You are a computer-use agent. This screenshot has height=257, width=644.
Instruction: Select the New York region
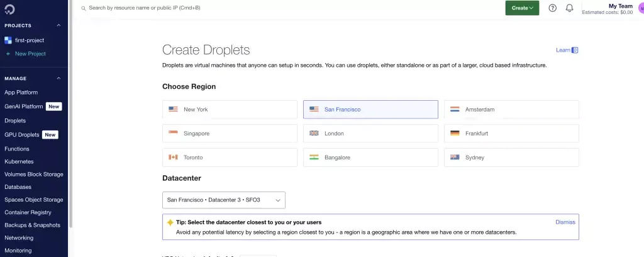tap(230, 110)
